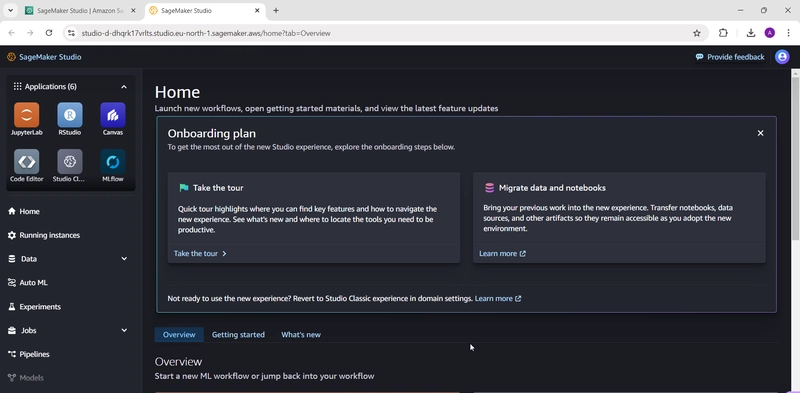Open the Code Editor application
800x393 pixels.
pos(27,162)
